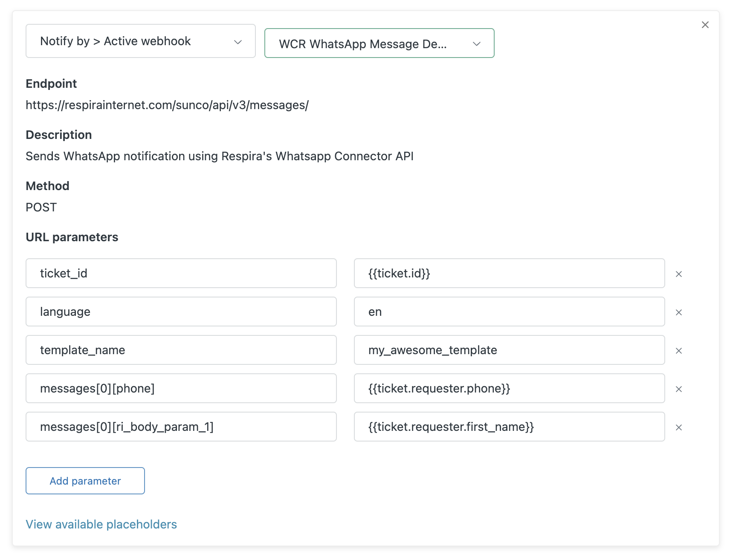
Task: Expand the WCR WhatsApp Message webhook dropdown
Action: [x=379, y=43]
